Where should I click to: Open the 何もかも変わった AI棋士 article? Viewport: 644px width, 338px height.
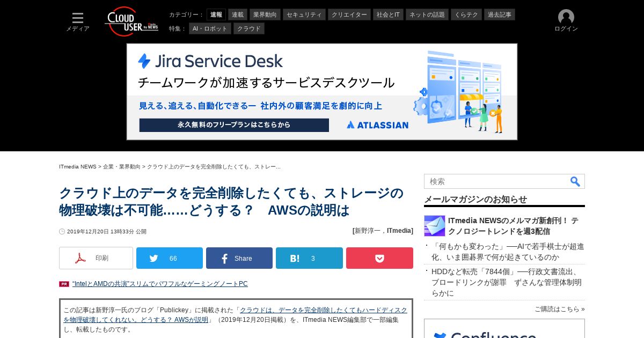click(x=508, y=252)
